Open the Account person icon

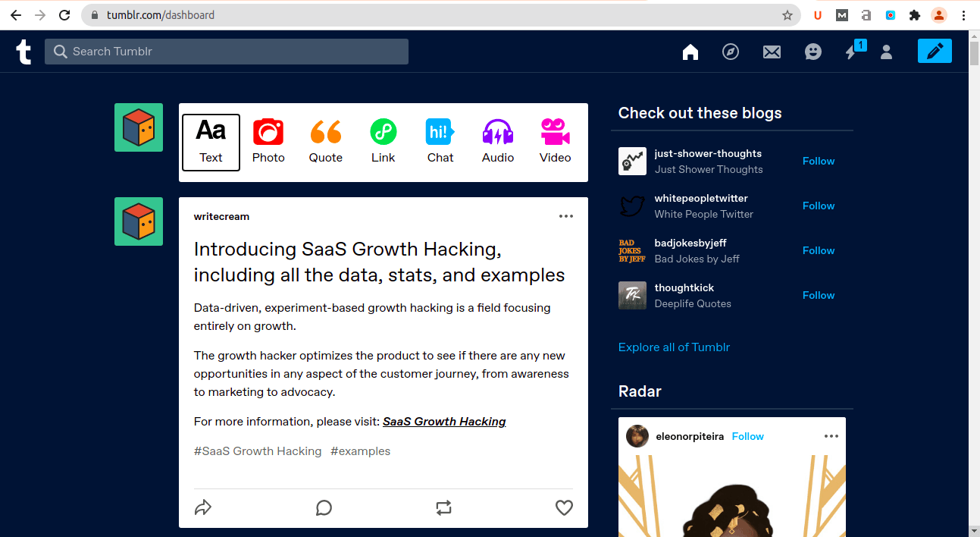point(886,52)
